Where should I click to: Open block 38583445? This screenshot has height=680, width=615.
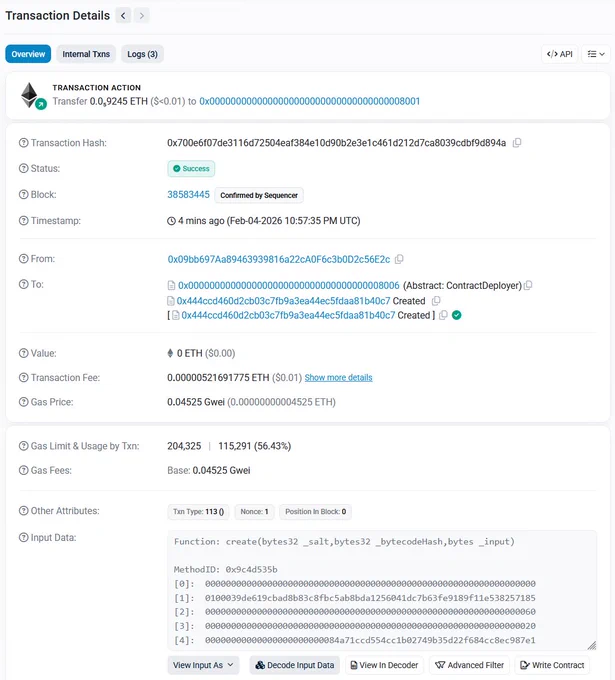(x=188, y=195)
